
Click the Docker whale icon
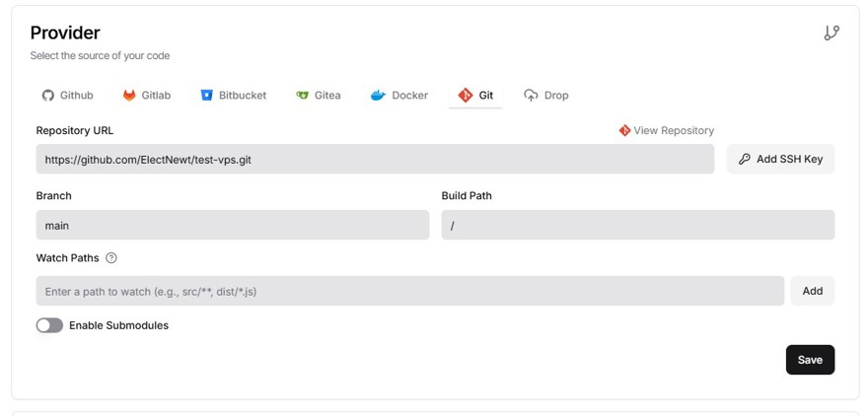click(x=378, y=96)
